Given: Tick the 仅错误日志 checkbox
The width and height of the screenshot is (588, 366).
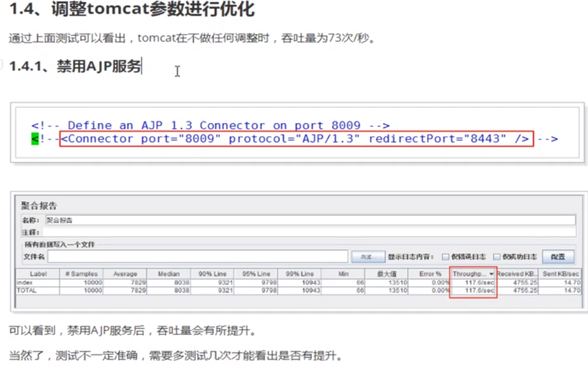Looking at the screenshot, I should [x=445, y=257].
